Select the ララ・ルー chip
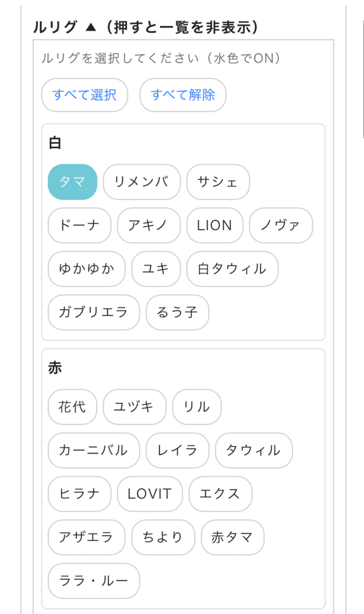This screenshot has width=364, height=614. (94, 581)
